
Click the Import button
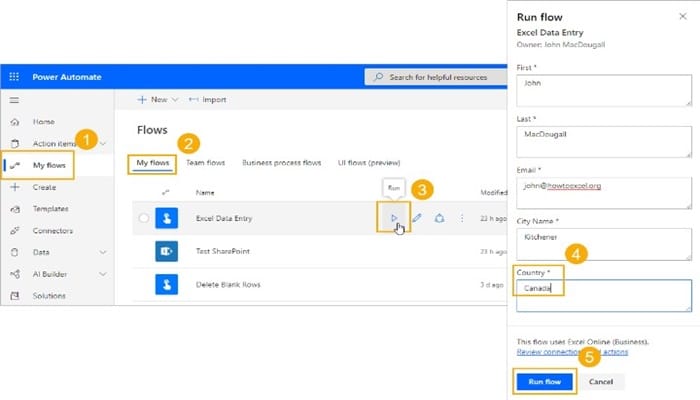coord(208,100)
